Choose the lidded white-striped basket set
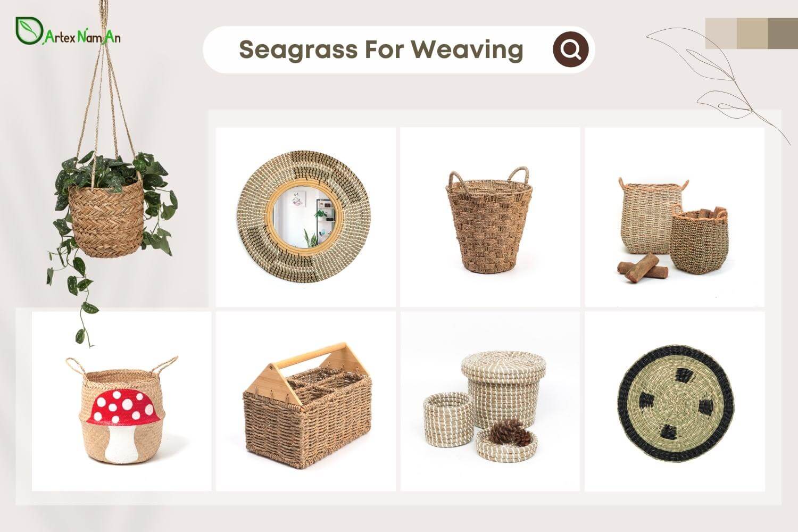Screen dimensions: 798x532 pos(490,401)
